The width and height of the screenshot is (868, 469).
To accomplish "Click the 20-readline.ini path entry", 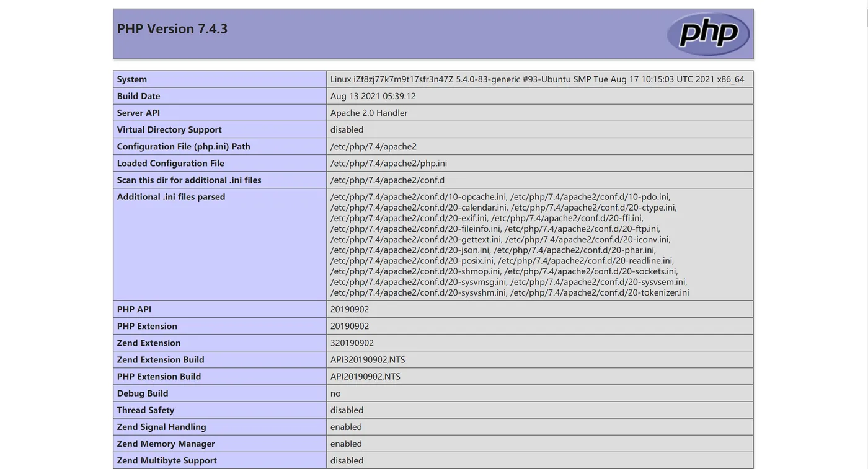I will pyautogui.click(x=586, y=261).
